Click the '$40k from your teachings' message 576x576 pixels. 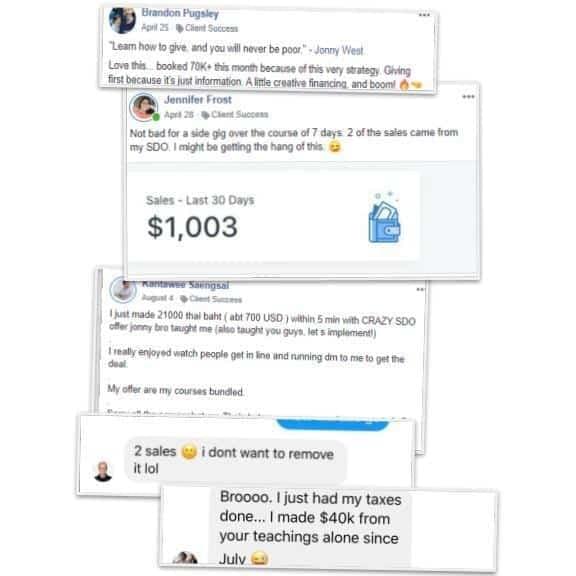tap(310, 527)
